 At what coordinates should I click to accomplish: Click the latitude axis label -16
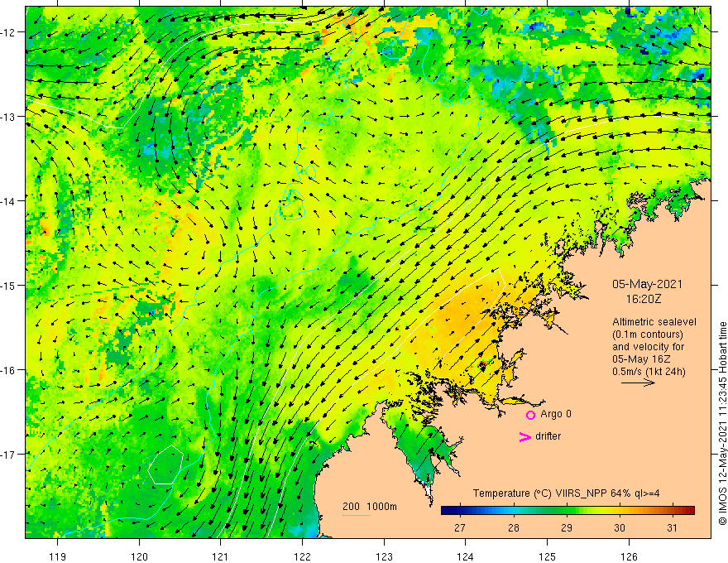9,370
